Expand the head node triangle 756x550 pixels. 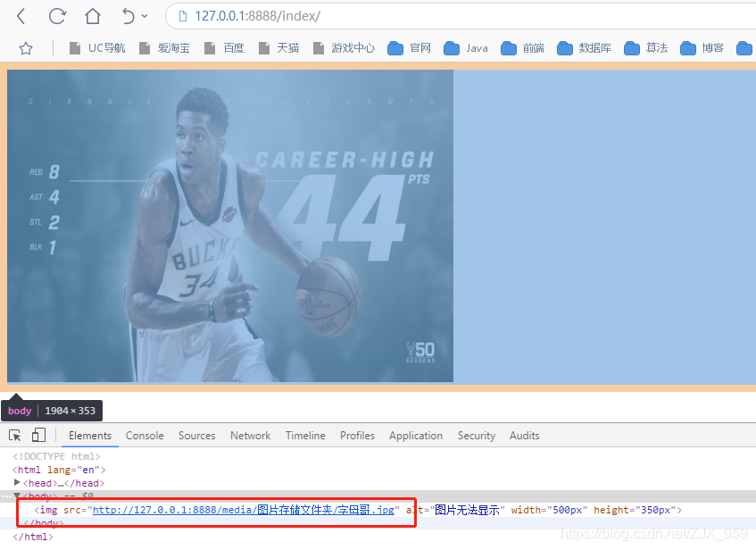point(17,482)
